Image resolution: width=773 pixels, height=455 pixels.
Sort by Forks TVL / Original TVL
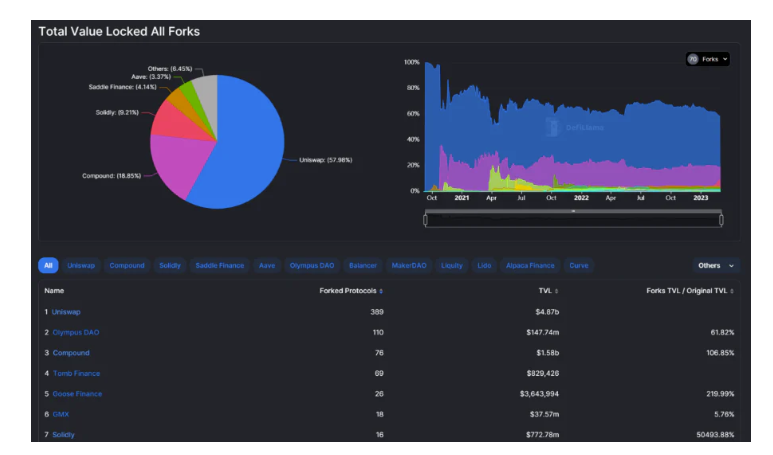690,291
